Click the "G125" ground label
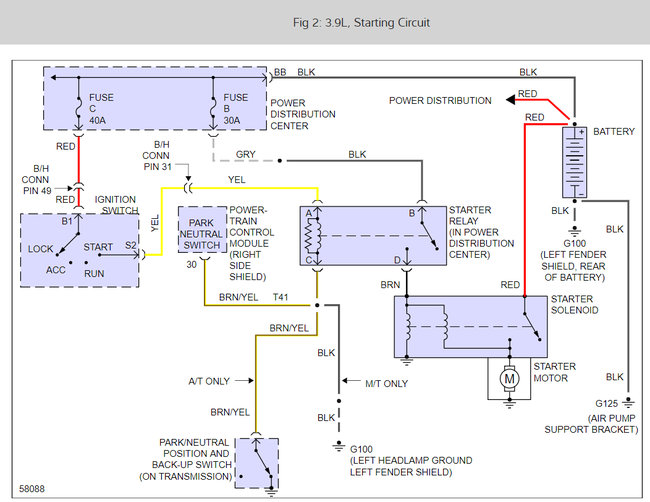This screenshot has height=502, width=650. click(606, 403)
